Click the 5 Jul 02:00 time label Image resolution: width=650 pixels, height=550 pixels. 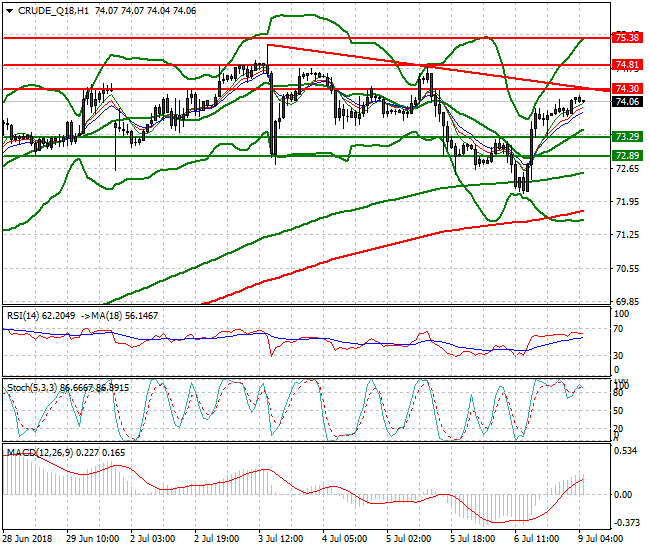tap(409, 539)
